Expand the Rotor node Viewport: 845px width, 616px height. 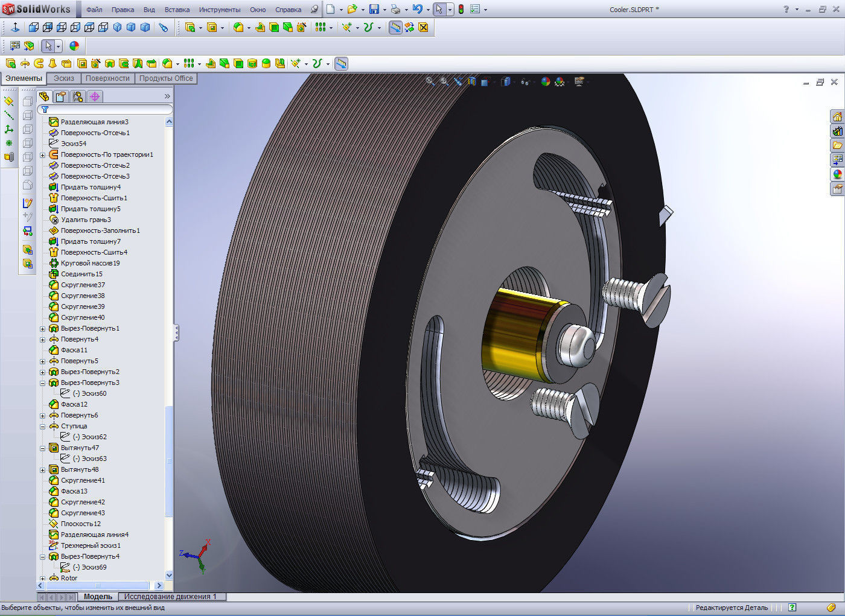tap(43, 579)
